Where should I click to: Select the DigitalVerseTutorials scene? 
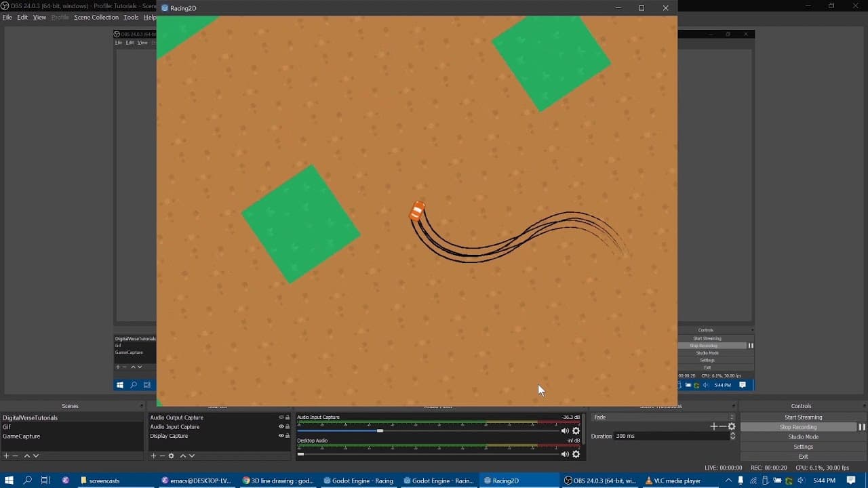click(72, 418)
